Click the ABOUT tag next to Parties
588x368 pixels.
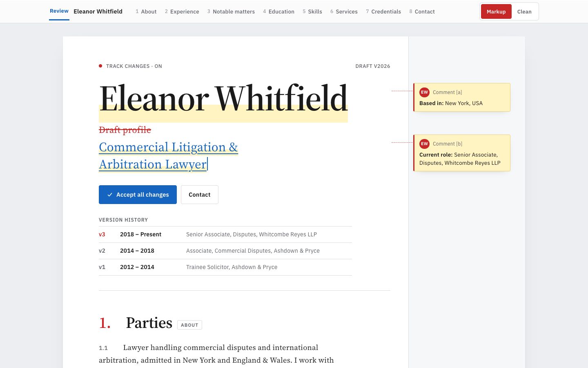pos(189,325)
